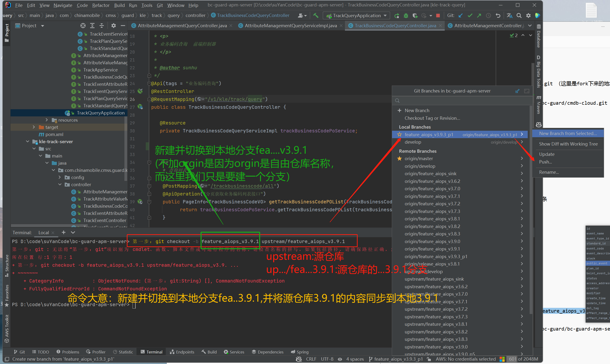This screenshot has width=610, height=364.
Task: Click the Git update project arrow
Action: (x=460, y=16)
